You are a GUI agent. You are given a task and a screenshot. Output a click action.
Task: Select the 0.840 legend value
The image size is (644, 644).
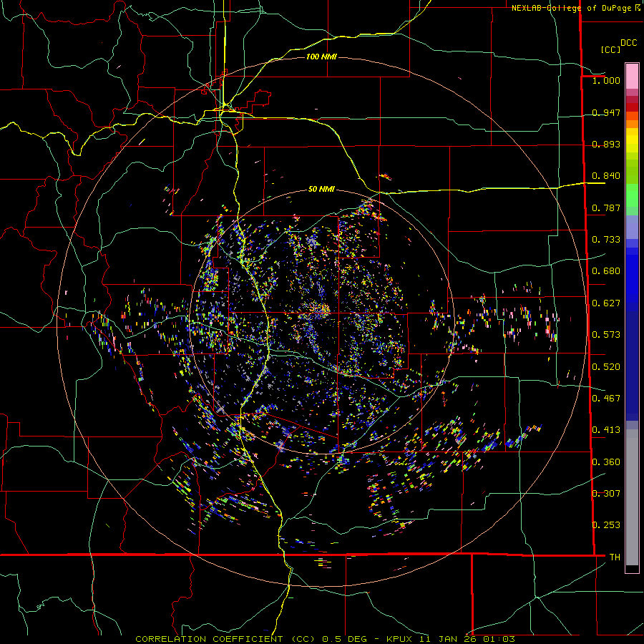click(x=606, y=176)
